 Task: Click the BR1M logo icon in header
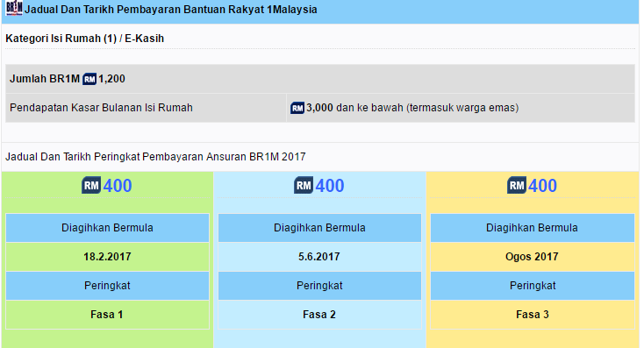pyautogui.click(x=14, y=8)
